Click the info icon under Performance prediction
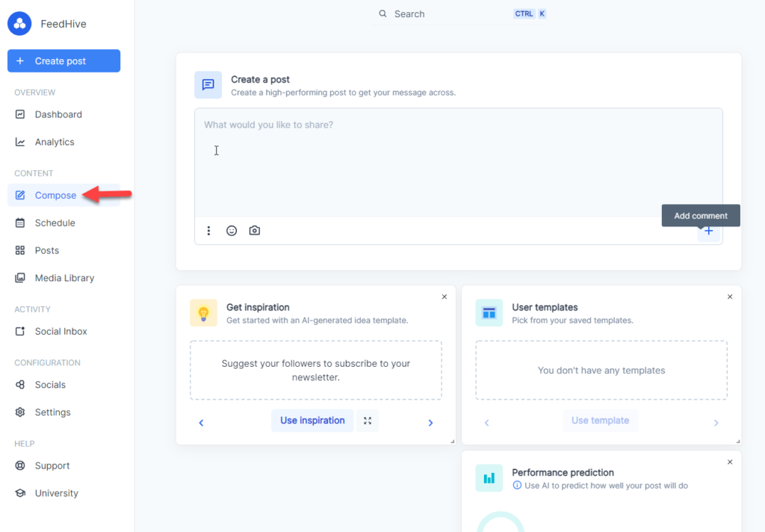The height and width of the screenshot is (532, 765). click(x=517, y=486)
